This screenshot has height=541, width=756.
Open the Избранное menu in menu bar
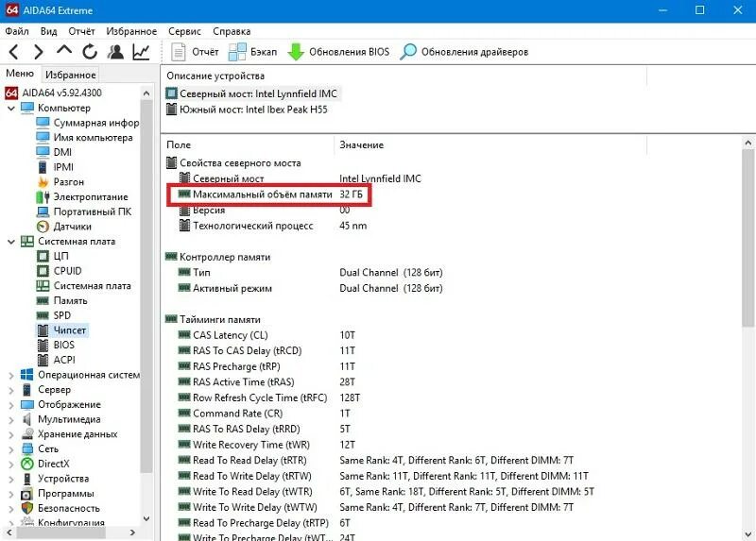[x=131, y=31]
